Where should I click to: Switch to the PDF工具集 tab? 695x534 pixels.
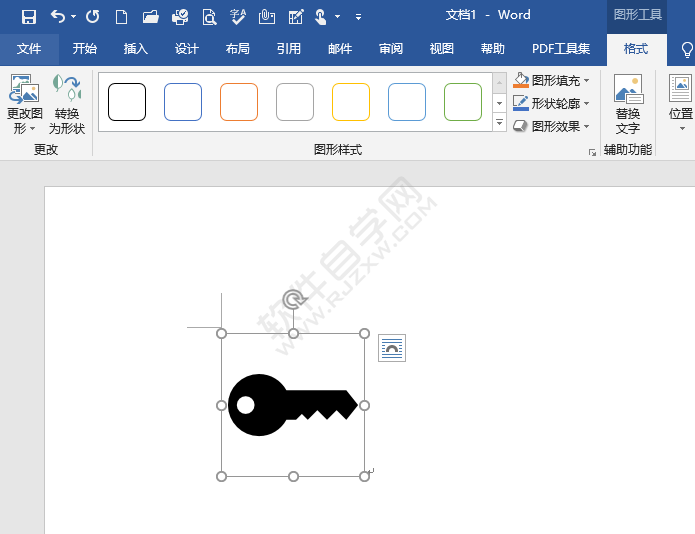[561, 49]
